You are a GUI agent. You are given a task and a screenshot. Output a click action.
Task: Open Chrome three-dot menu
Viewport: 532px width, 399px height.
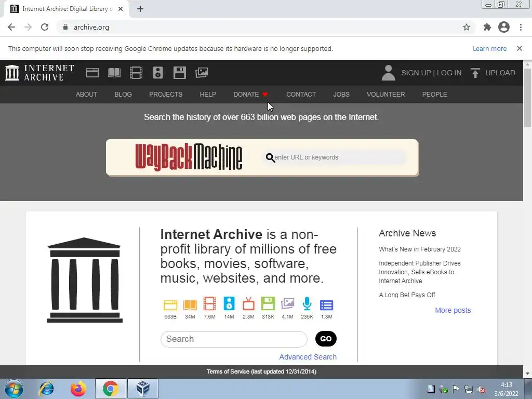pyautogui.click(x=521, y=27)
